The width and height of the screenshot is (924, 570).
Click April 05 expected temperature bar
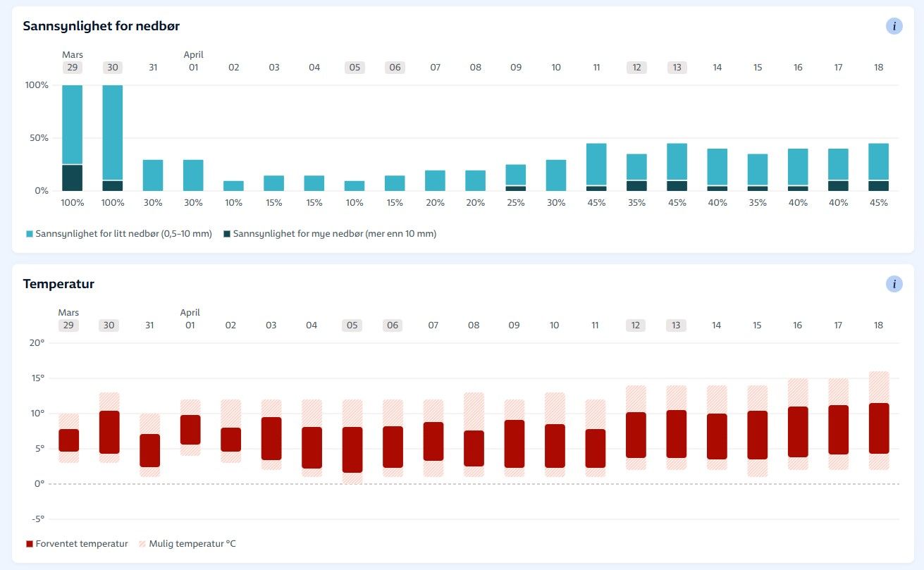352,450
